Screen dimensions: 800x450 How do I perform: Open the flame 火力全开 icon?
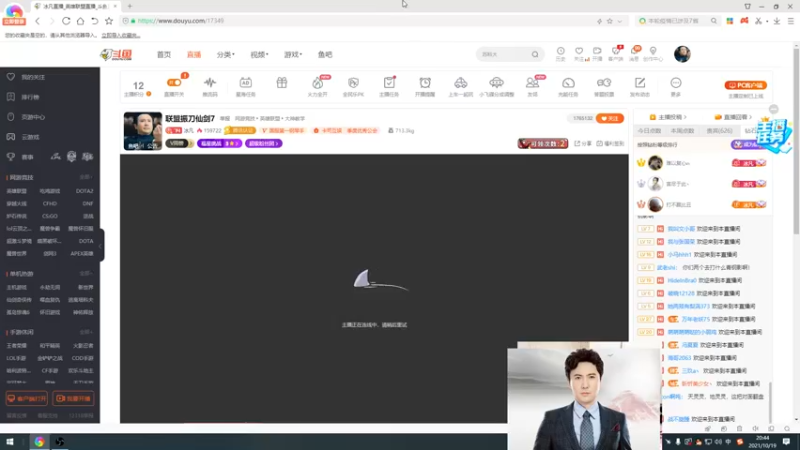(317, 83)
